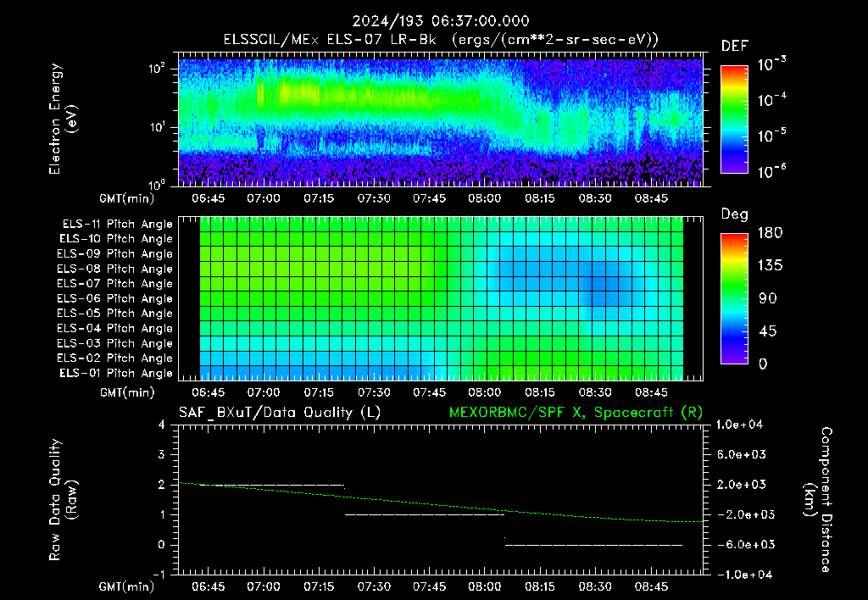Click GMT(min) label under the spectrogram

[127, 198]
